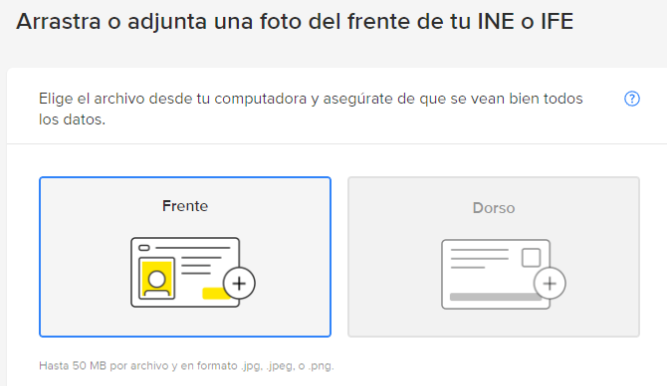Click the plus circle on Dorso card
667x386 pixels.
pos(550,283)
